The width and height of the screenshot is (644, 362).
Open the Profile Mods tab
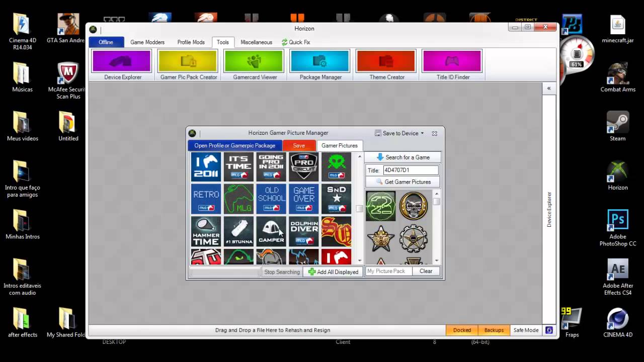pyautogui.click(x=191, y=42)
